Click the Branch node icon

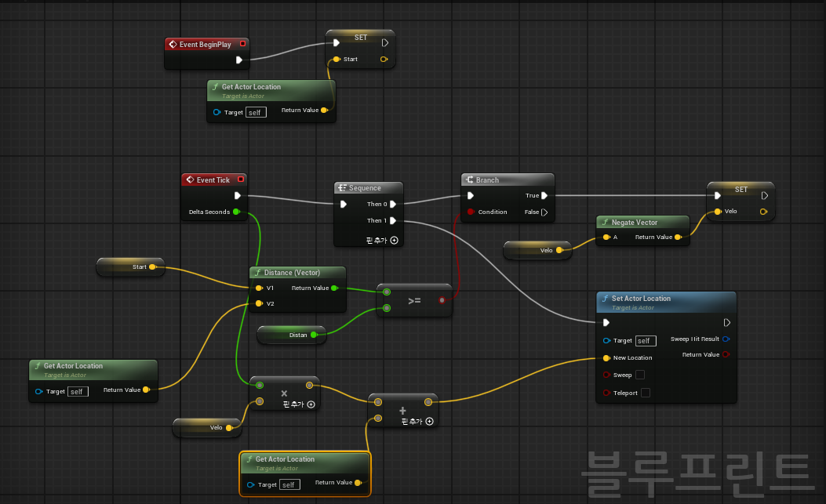(x=469, y=179)
